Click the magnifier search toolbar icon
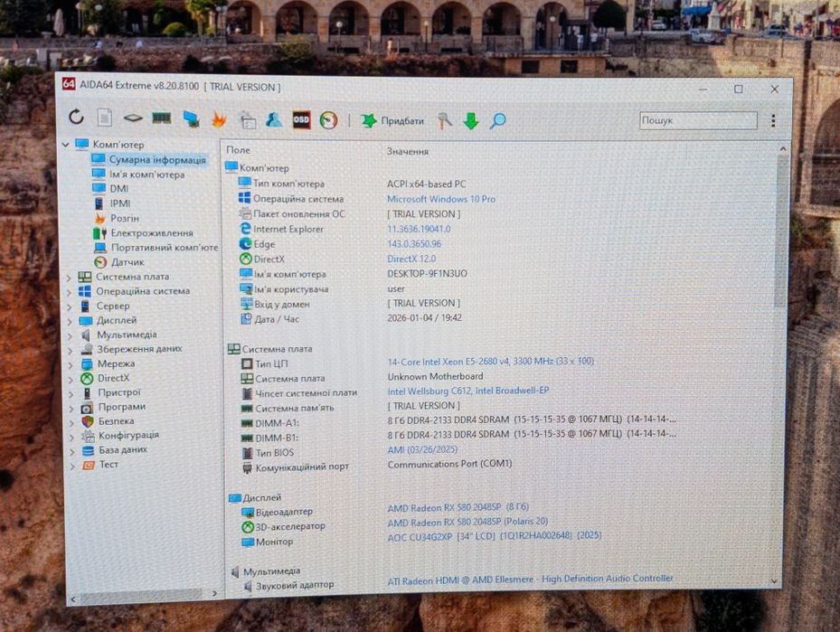This screenshot has width=840, height=632. [497, 121]
